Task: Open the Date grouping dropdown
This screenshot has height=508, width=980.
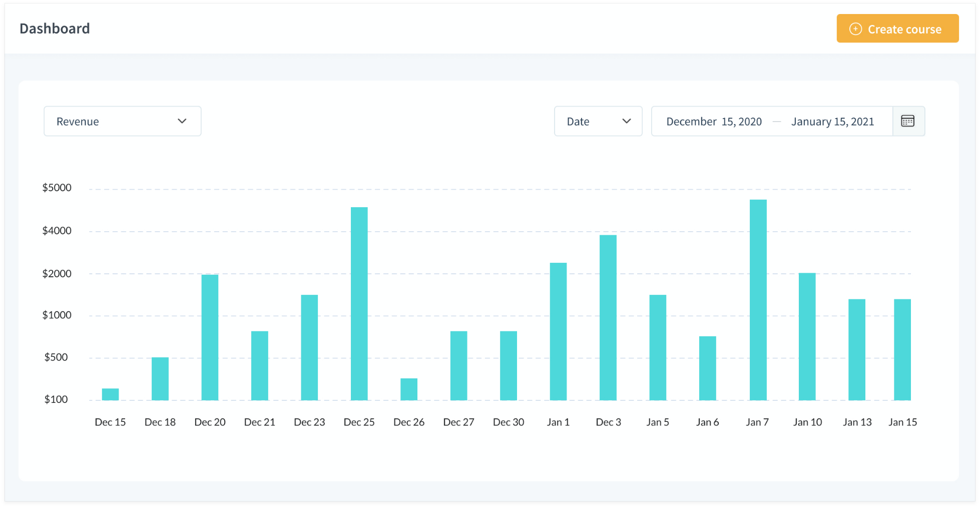Action: 598,121
